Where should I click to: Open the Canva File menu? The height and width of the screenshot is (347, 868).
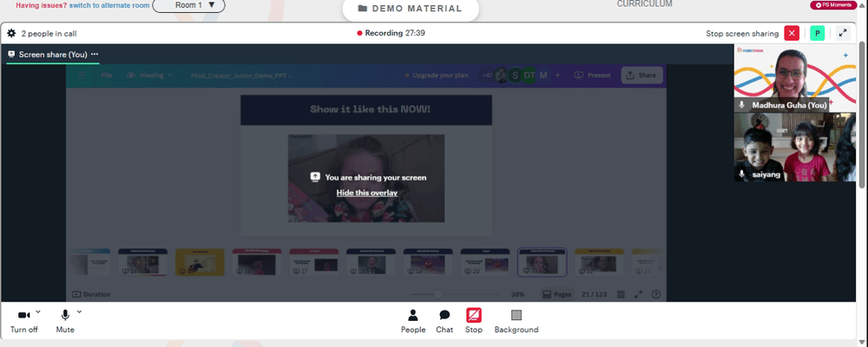coord(106,75)
